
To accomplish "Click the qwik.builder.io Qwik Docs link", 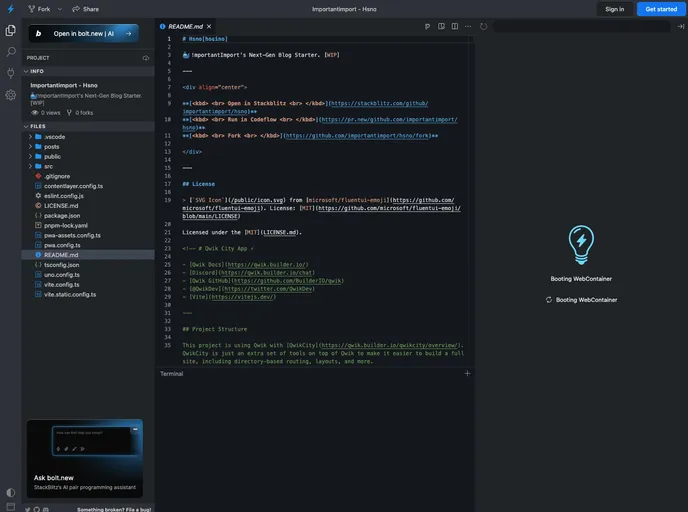I will tap(267, 265).
